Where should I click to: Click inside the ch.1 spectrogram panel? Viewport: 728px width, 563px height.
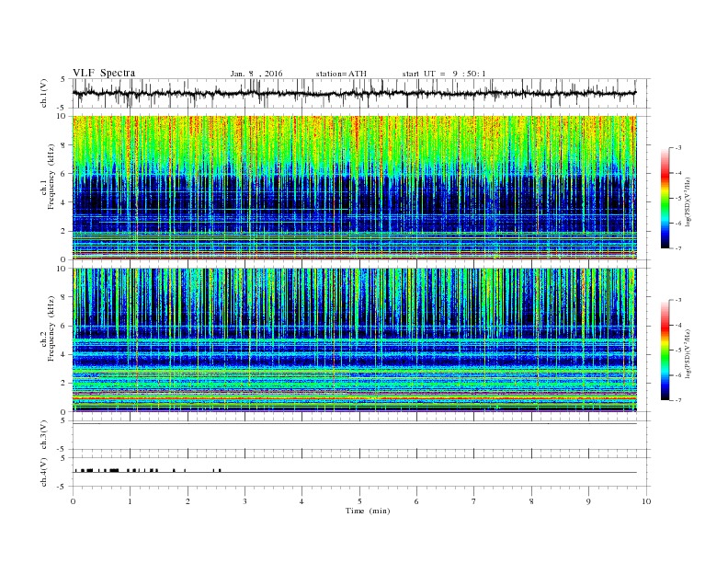[x=354, y=188]
